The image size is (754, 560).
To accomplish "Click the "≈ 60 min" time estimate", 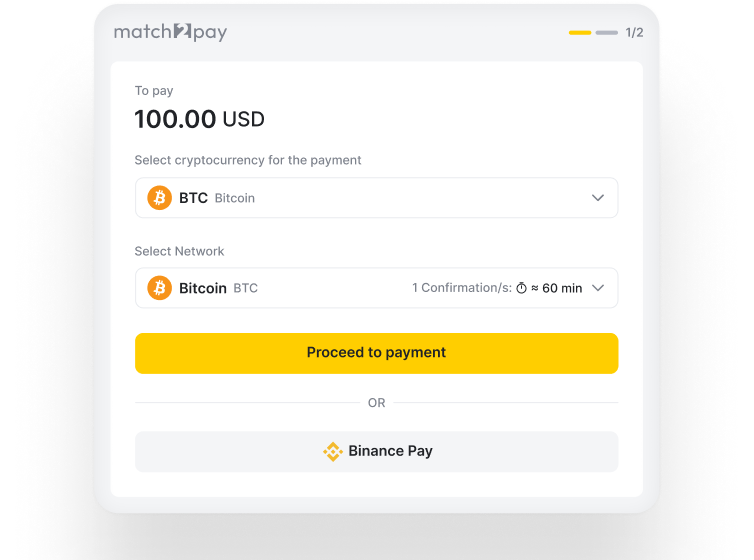I will click(x=556, y=288).
